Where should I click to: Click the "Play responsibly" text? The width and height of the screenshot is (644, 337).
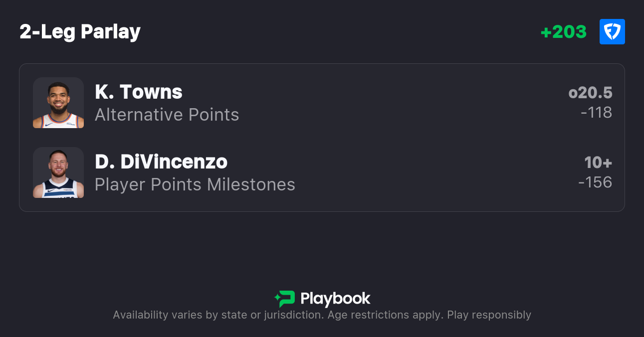489,315
